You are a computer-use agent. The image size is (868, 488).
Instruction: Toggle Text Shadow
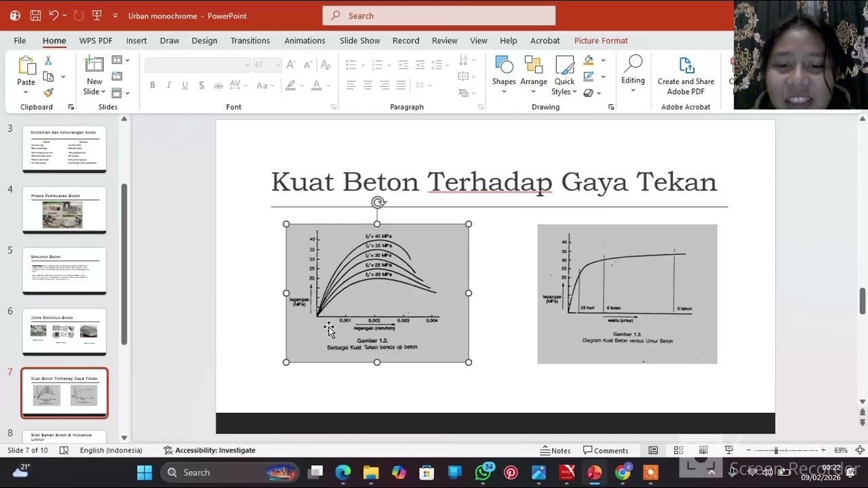coord(201,85)
